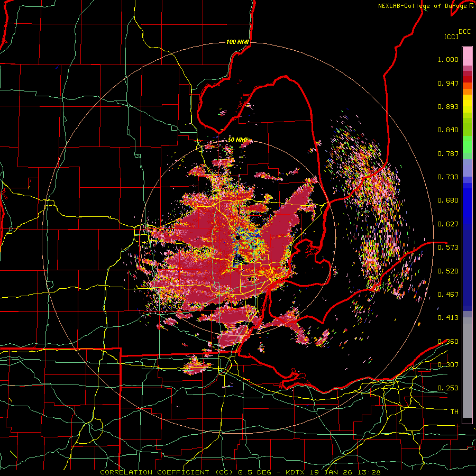Click the 50 NMI range ring label

[x=237, y=140]
